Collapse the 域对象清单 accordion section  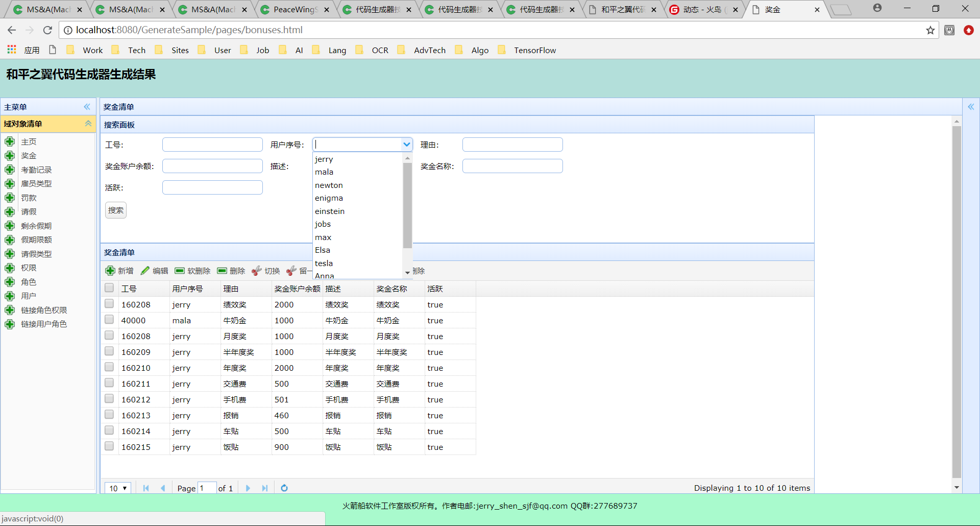click(x=88, y=124)
